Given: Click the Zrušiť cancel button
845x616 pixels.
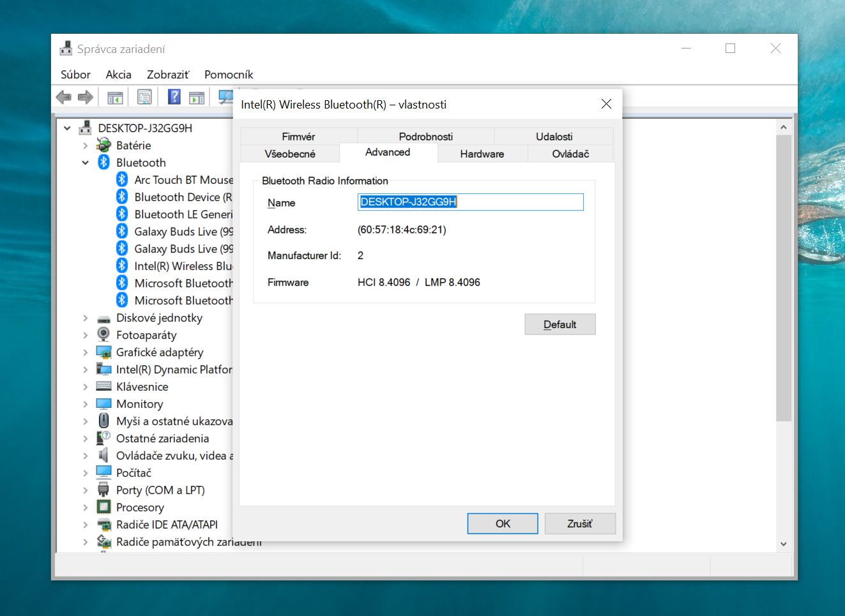Looking at the screenshot, I should point(580,523).
